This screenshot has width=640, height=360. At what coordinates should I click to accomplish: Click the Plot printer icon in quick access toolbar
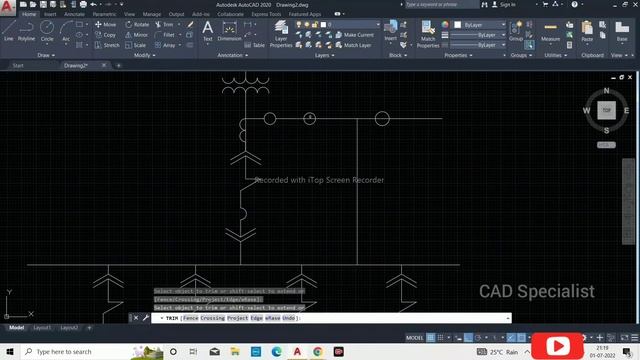(83, 4)
